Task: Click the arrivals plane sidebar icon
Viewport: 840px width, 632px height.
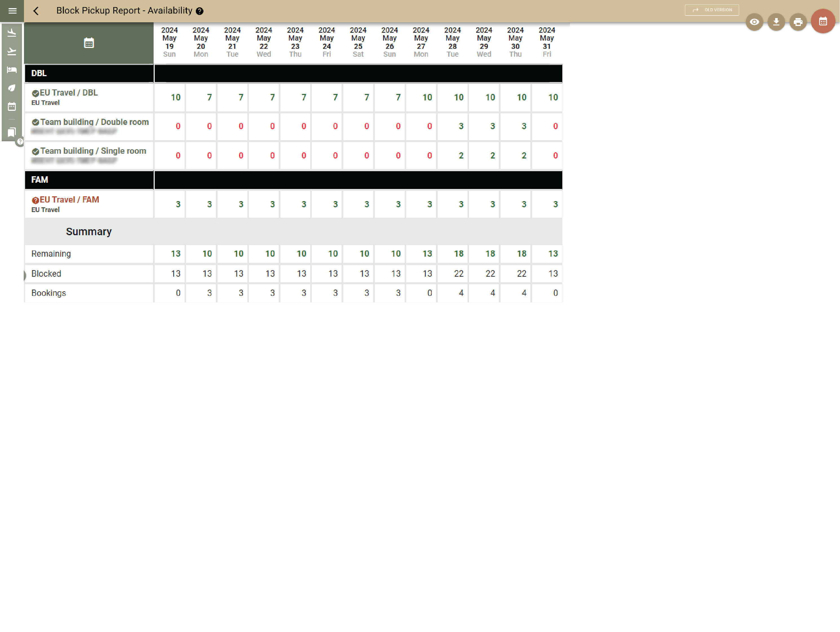Action: click(12, 33)
